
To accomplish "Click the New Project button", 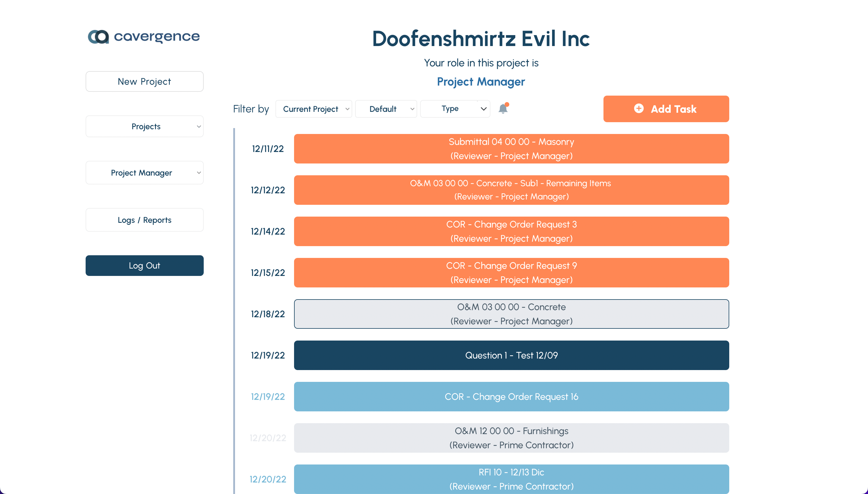I will pos(145,81).
